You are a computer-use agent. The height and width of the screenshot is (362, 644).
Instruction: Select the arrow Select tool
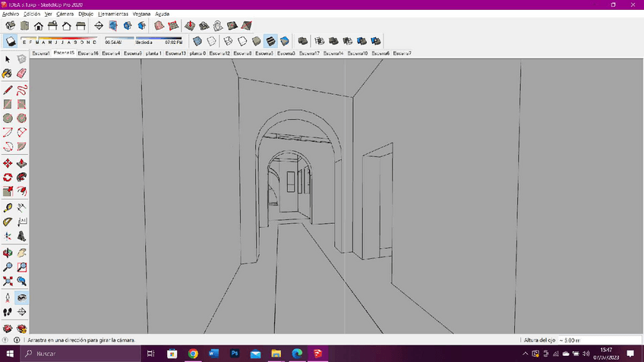click(8, 59)
